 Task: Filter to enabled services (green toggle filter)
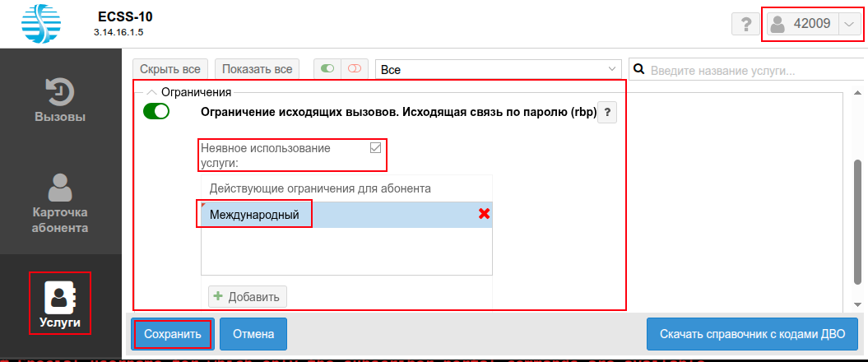[x=327, y=69]
